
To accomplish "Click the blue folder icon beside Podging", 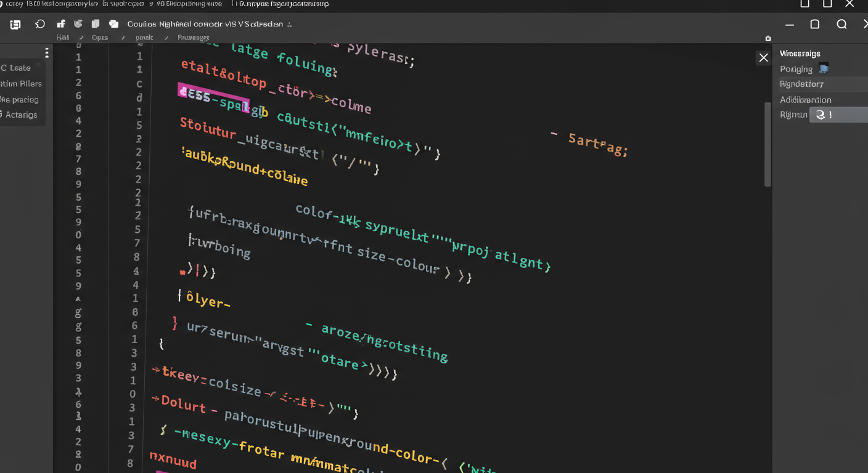I will [x=824, y=68].
